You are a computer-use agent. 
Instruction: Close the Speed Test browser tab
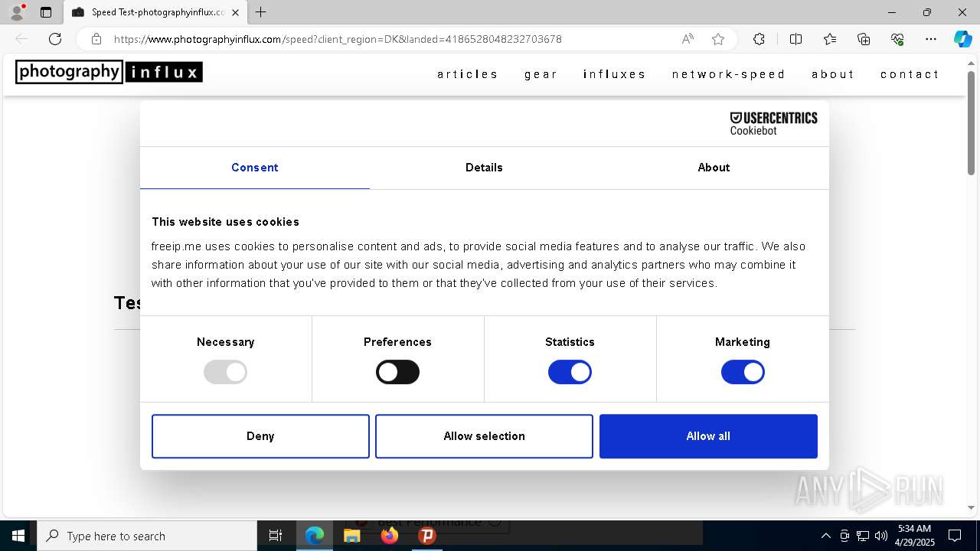(235, 12)
